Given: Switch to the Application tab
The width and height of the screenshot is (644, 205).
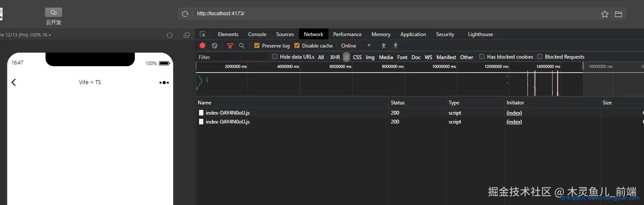Looking at the screenshot, I should [413, 34].
